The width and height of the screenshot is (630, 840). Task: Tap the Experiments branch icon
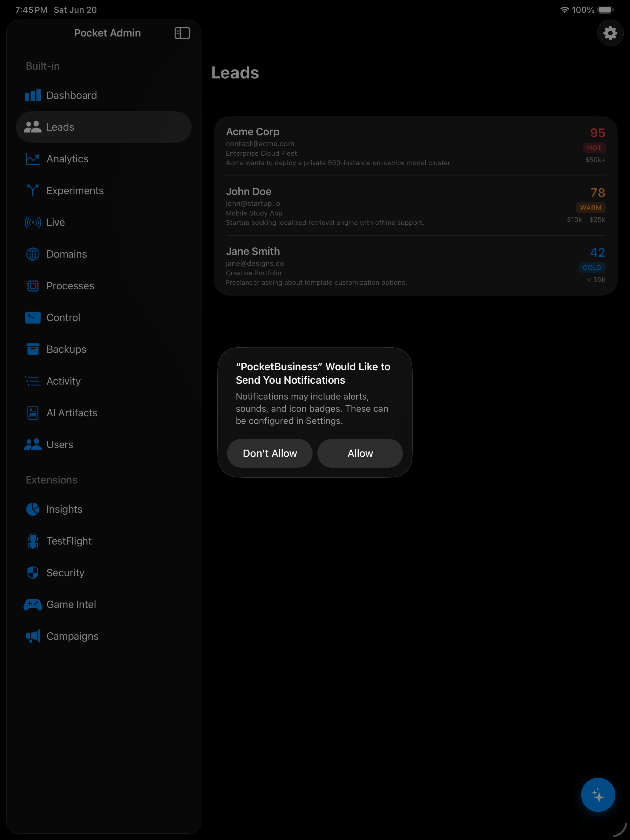pyautogui.click(x=33, y=190)
